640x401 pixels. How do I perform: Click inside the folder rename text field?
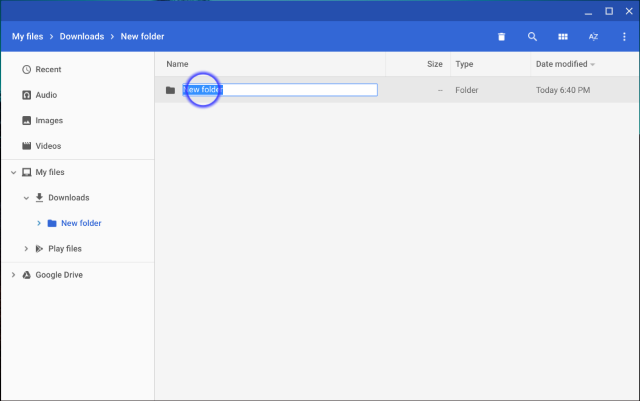point(280,90)
